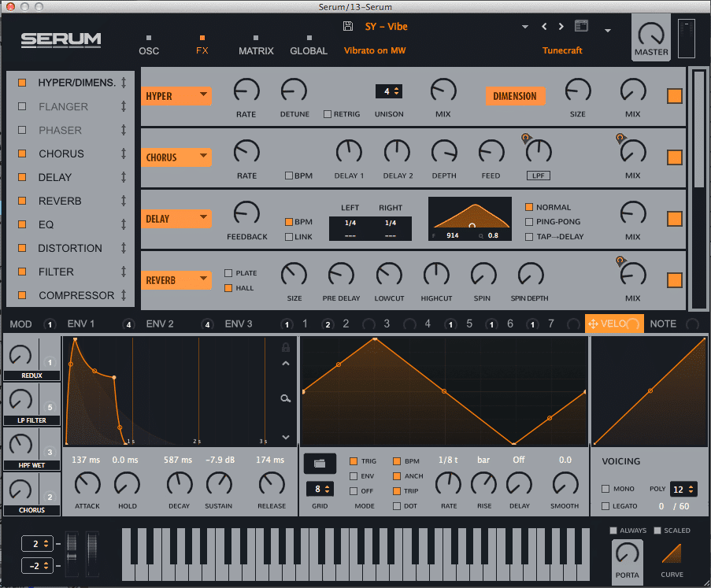Click the reorder arrows beside DELAY
The height and width of the screenshot is (588, 711).
pyautogui.click(x=124, y=177)
